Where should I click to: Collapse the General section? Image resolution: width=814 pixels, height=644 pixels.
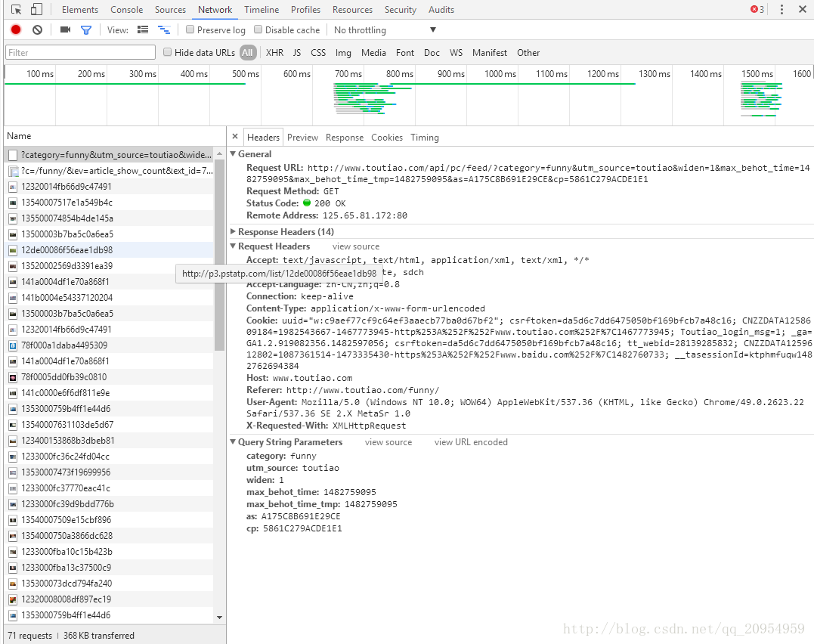point(233,153)
